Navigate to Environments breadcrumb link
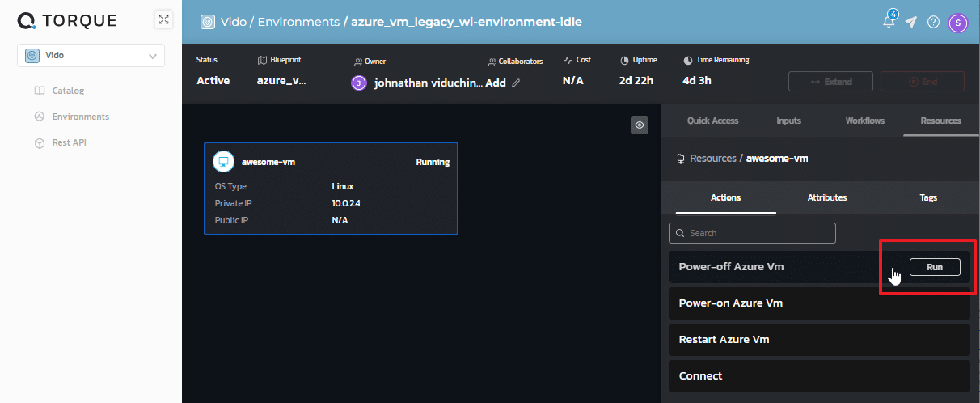 click(297, 22)
